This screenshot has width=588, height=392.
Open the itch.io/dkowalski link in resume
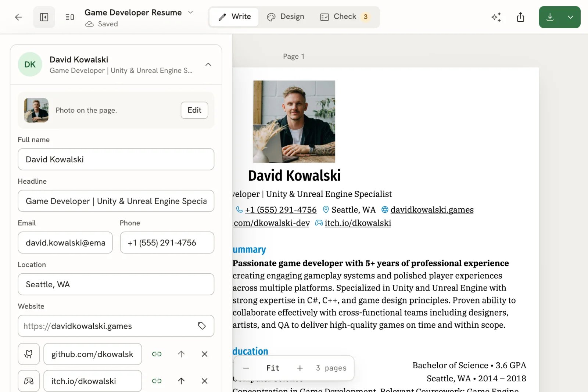(358, 223)
